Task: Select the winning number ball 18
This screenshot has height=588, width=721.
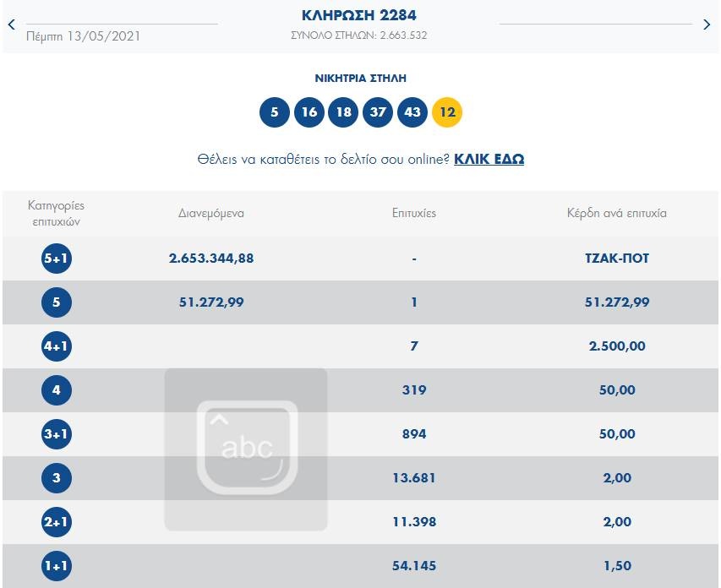Action: tap(343, 112)
